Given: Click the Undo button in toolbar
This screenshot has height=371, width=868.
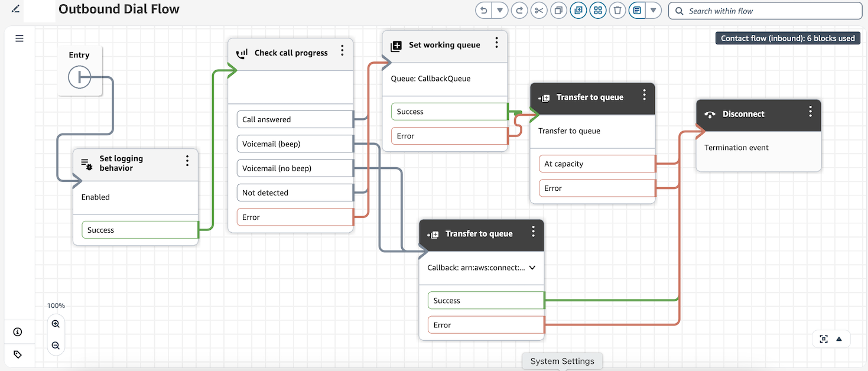Looking at the screenshot, I should pos(484,11).
